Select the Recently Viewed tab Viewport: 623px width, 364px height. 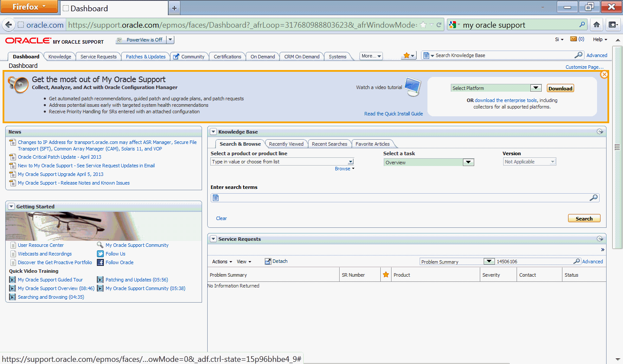[286, 144]
